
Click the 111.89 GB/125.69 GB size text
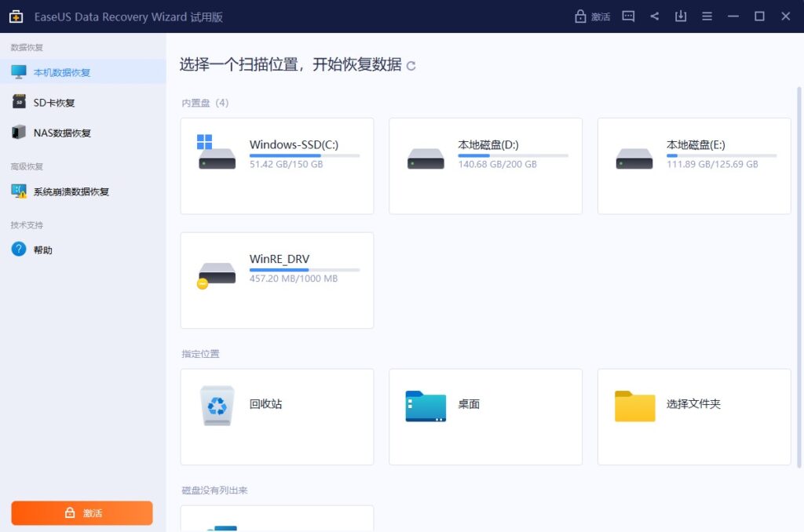(x=712, y=164)
